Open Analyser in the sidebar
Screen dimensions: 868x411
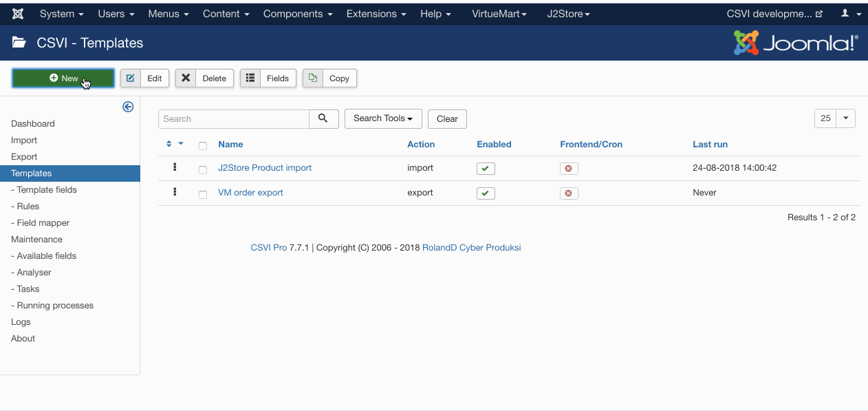pyautogui.click(x=31, y=273)
